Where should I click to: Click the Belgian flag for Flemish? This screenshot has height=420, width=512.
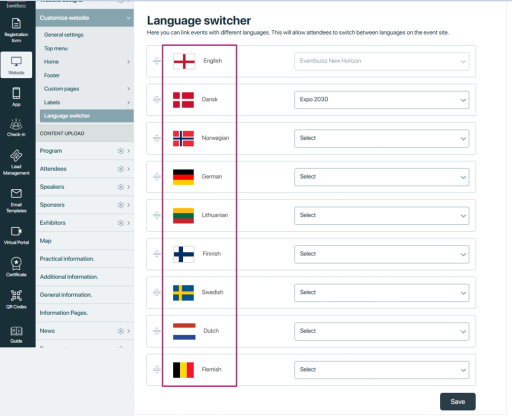[x=183, y=370]
